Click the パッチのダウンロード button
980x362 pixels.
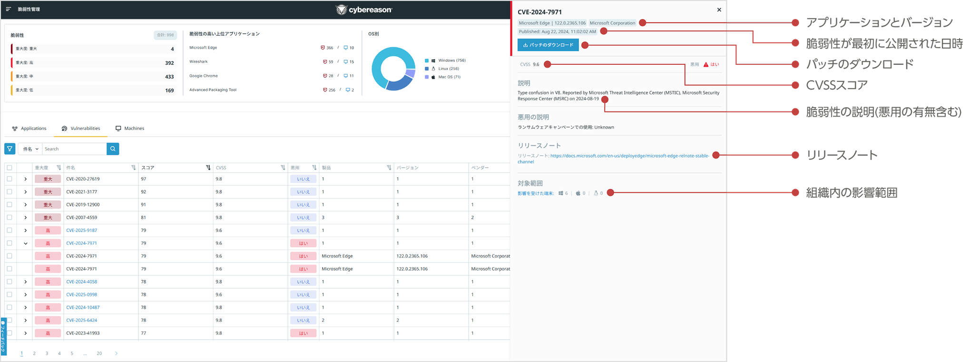[x=548, y=45]
